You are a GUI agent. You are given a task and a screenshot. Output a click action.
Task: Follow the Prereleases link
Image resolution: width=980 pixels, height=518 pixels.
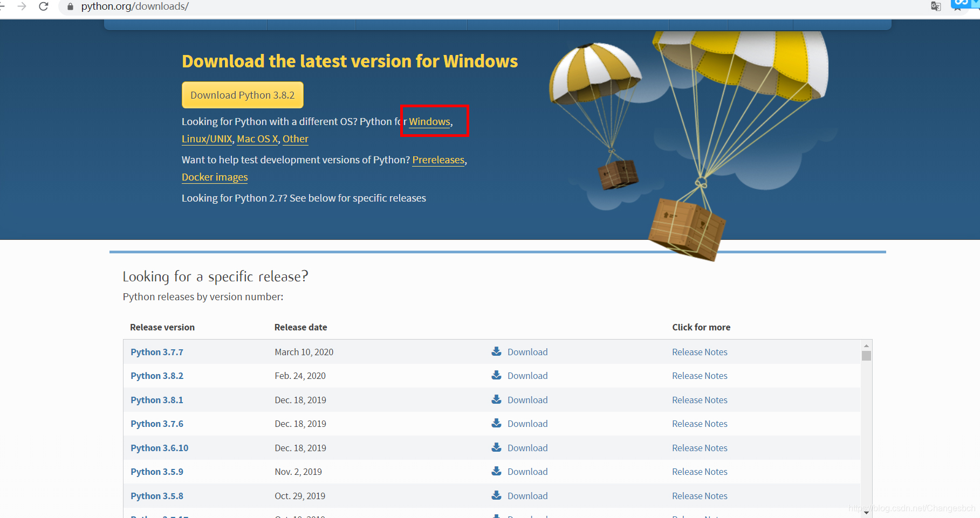pos(438,160)
